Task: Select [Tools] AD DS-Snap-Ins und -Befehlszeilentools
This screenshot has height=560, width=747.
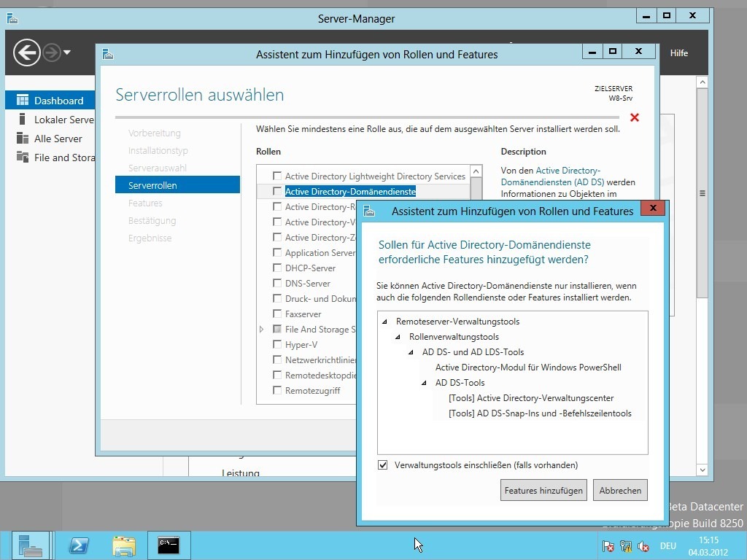Action: 540,413
